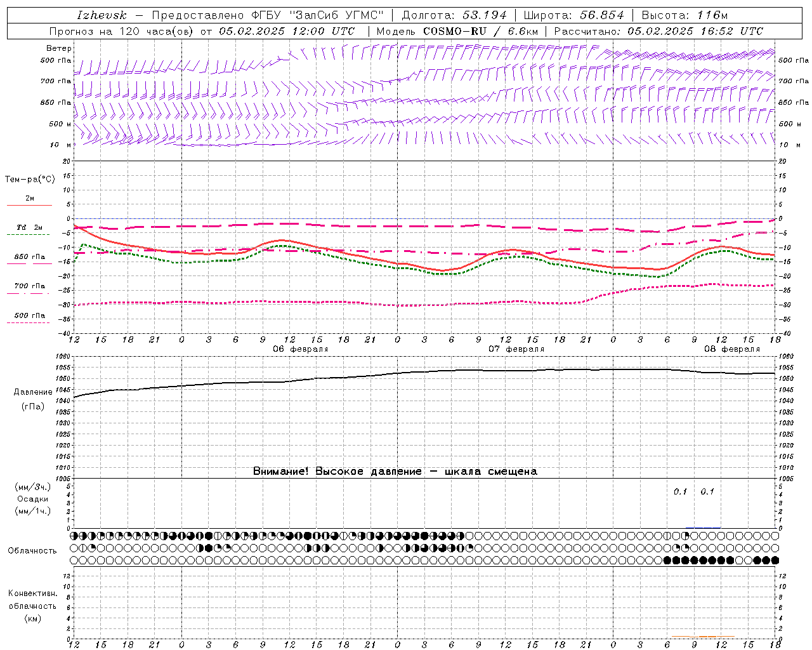Select the computed time "05.02.2025 16:52 UTC"
812x650 pixels.
695,31
